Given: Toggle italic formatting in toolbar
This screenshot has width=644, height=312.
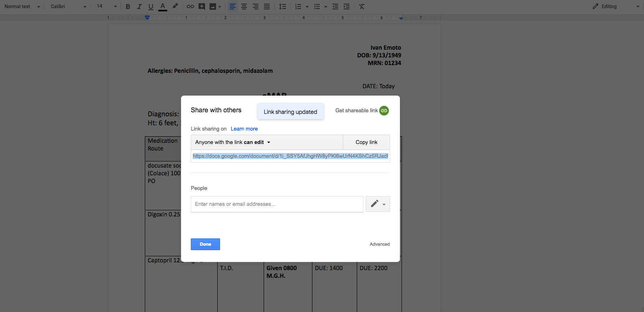Looking at the screenshot, I should 140,7.
